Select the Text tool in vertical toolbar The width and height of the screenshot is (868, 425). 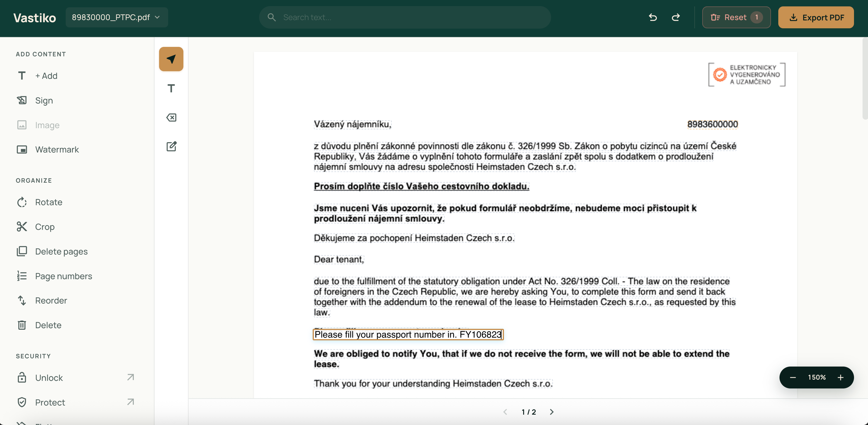(171, 88)
